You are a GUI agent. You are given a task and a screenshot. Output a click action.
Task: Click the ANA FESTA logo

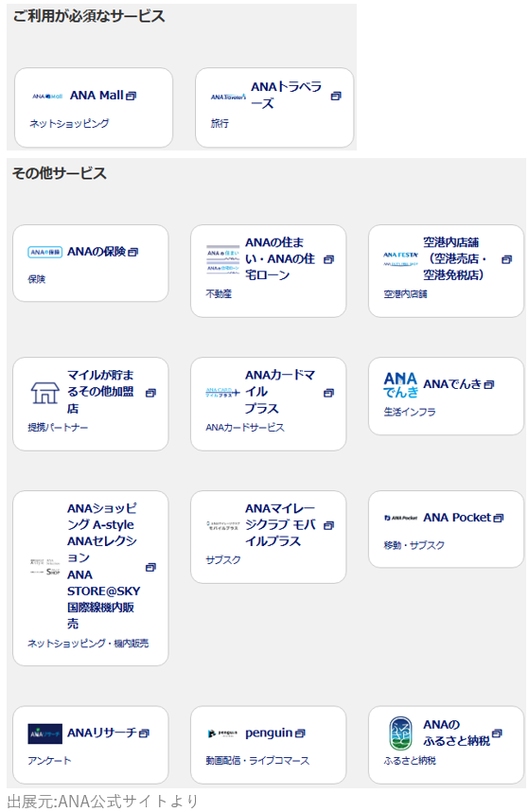400,259
